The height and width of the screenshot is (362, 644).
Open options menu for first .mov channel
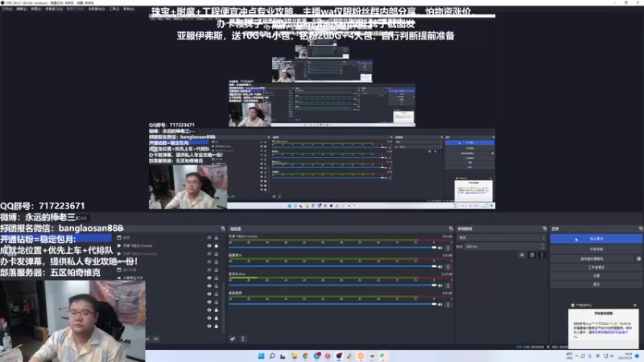pyautogui.click(x=448, y=248)
